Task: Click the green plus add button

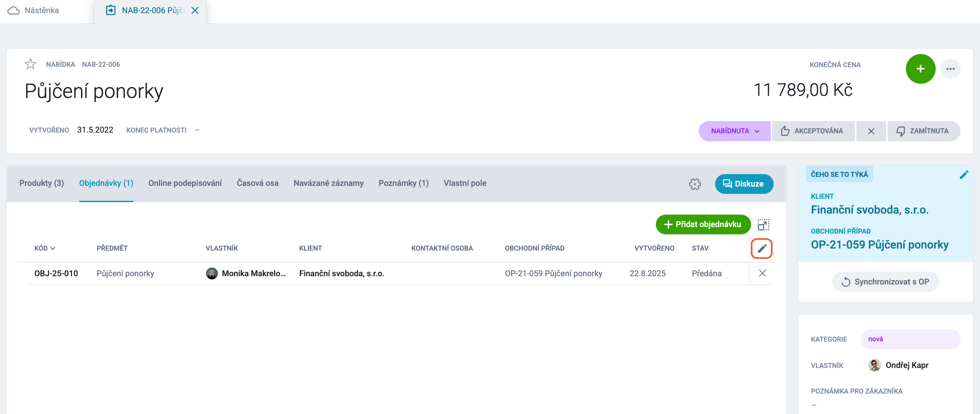Action: click(x=920, y=69)
